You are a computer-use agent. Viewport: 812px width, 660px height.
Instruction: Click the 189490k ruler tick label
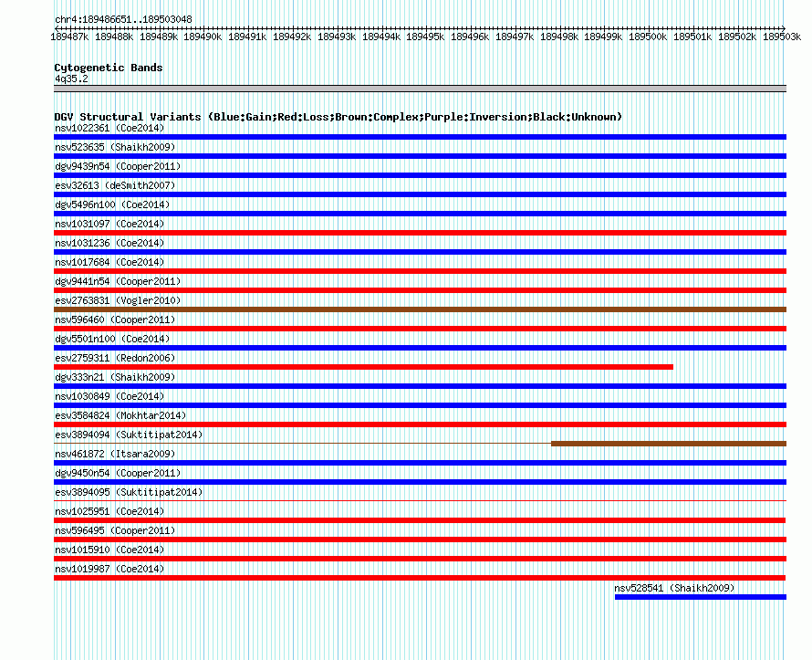203,37
